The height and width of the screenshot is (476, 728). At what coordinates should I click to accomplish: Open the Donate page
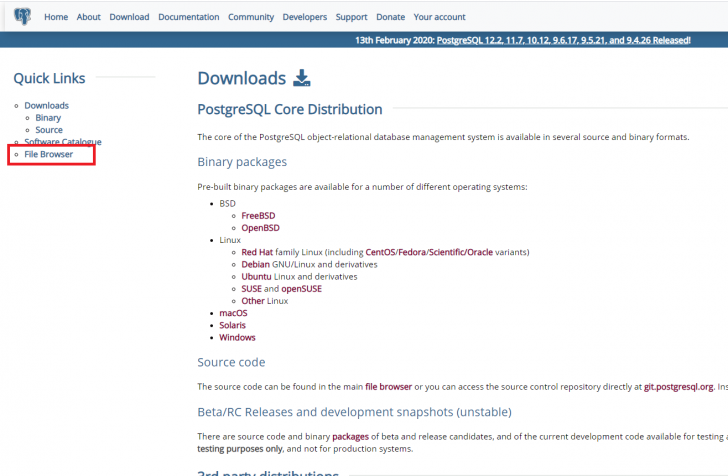390,17
